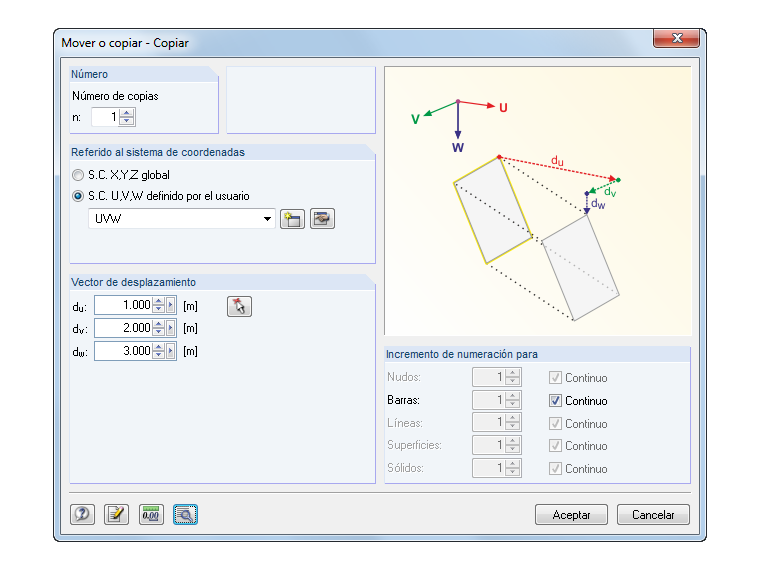Close the Mover o copiar dialog

click(x=677, y=38)
